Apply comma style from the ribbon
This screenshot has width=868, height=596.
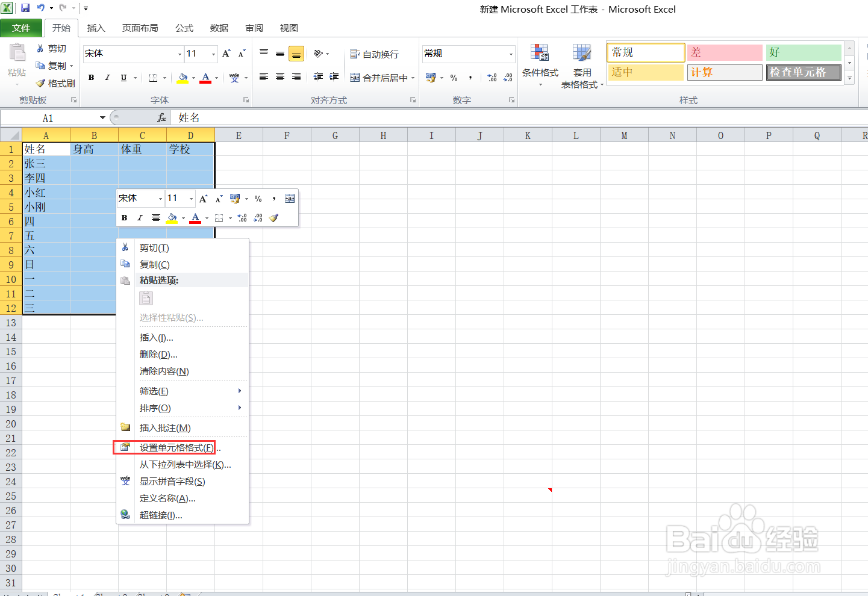[470, 78]
